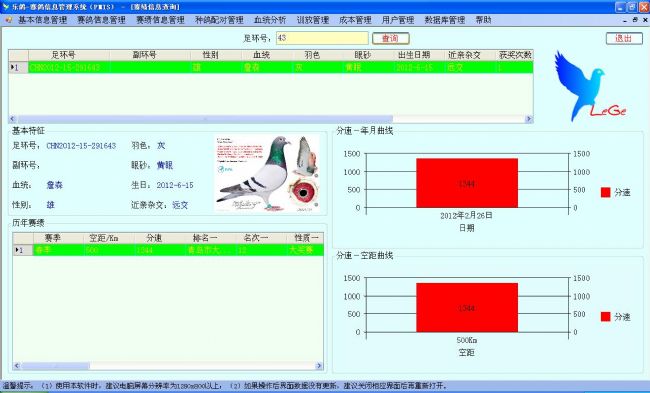Click red 分速 legend swatch in top chart
Image resolution: width=650 pixels, height=393 pixels.
pos(605,192)
